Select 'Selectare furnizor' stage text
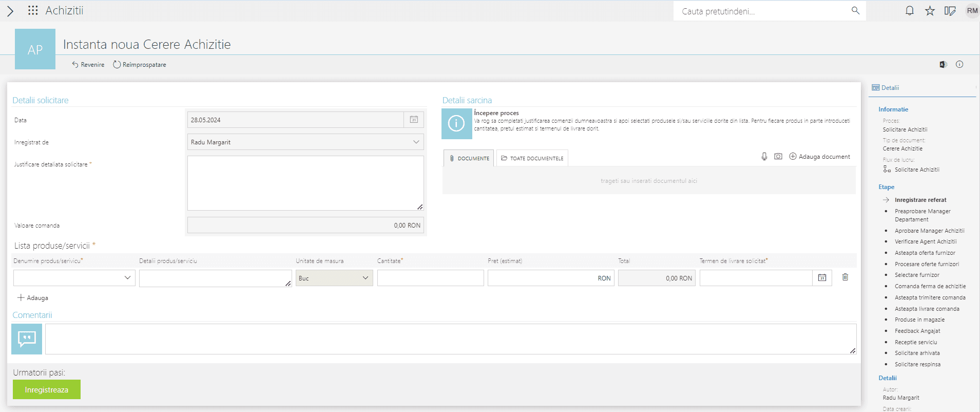 [x=917, y=275]
